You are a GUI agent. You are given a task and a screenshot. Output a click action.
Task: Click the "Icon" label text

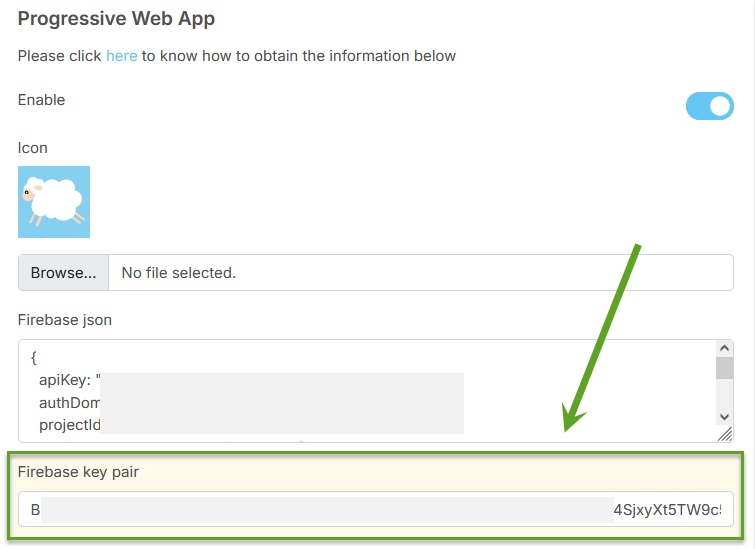coord(33,148)
